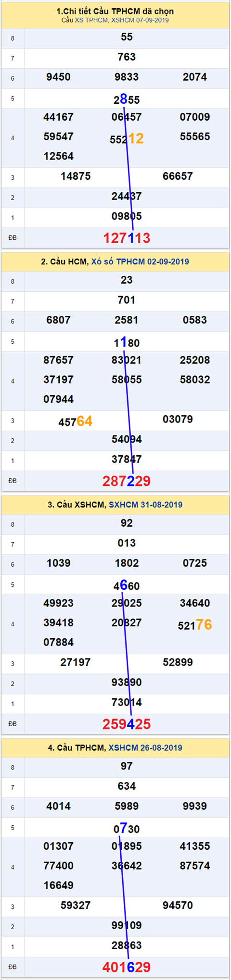The height and width of the screenshot is (980, 231).
Task: Click the number 0730
Action: [127, 828]
